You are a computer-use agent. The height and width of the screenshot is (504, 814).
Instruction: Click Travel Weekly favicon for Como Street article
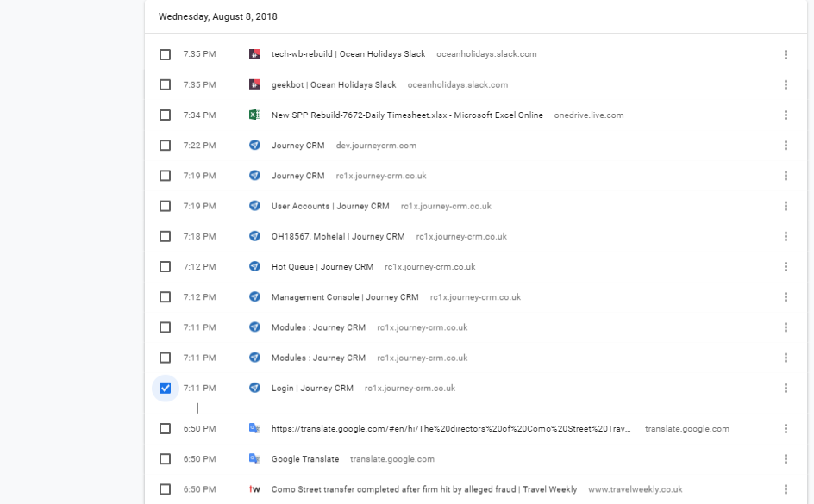point(254,489)
